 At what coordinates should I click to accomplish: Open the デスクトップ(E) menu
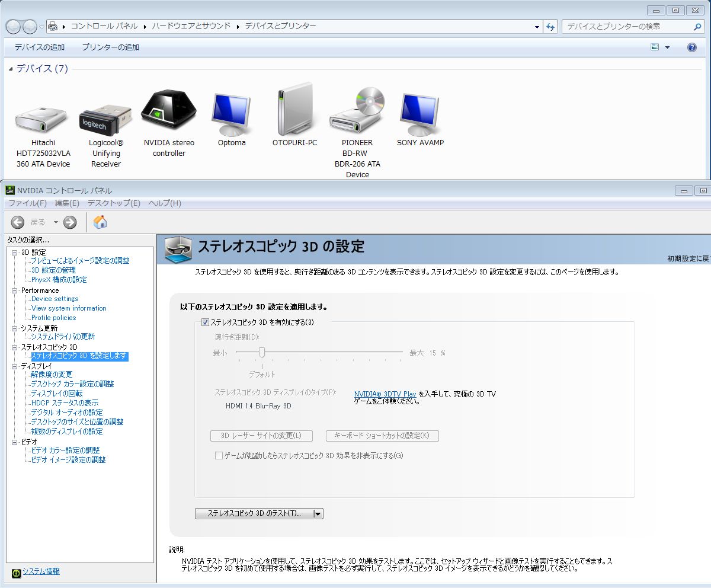pos(114,203)
